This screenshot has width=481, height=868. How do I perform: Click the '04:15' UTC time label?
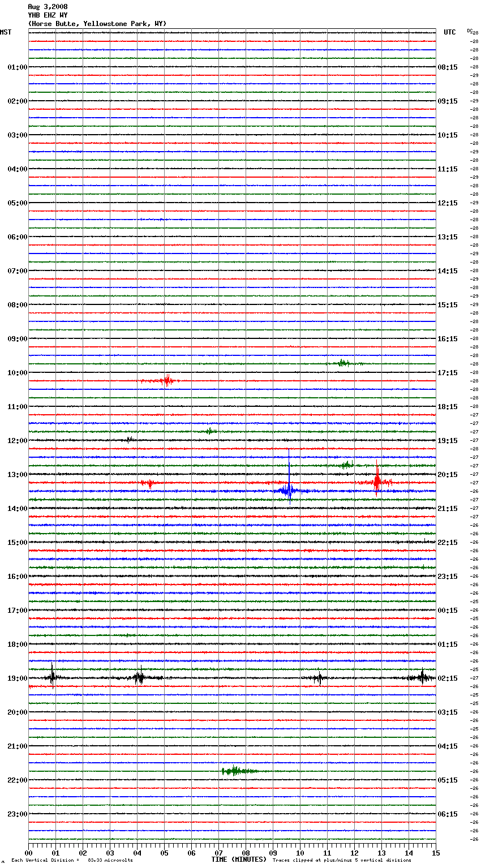(x=448, y=746)
